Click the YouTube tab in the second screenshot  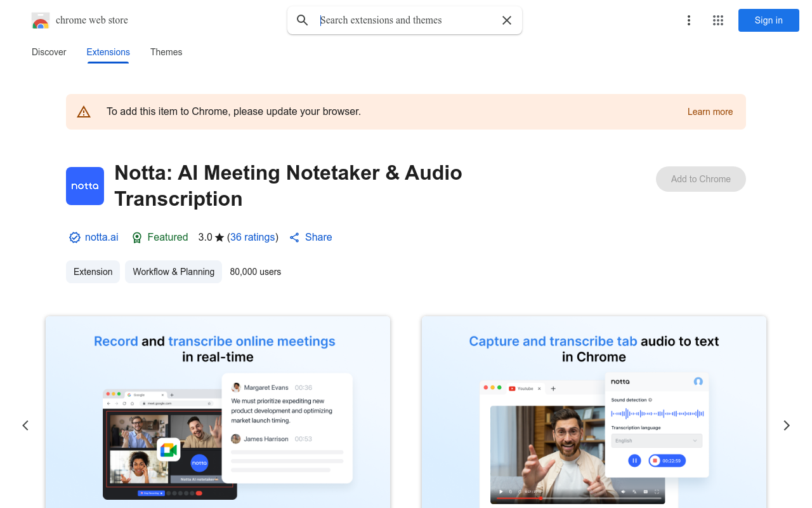525,388
